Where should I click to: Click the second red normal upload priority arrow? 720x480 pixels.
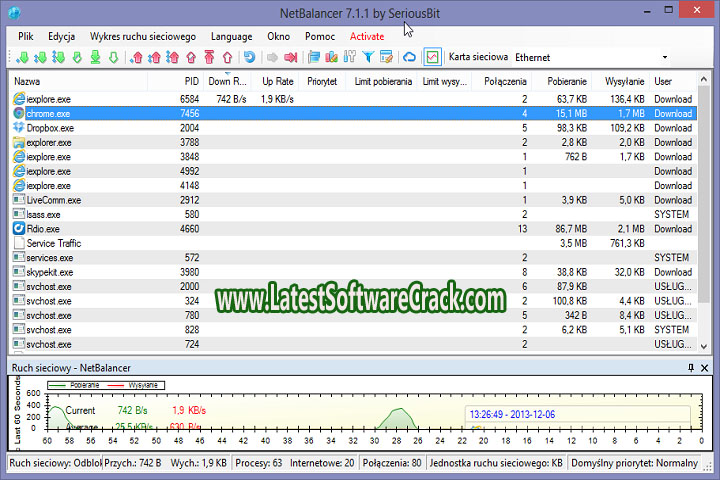click(154, 57)
